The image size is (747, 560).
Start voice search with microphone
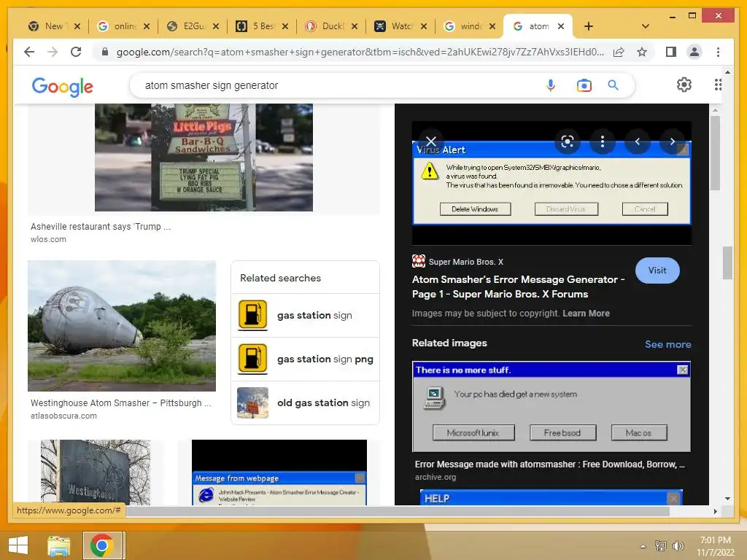(x=550, y=85)
